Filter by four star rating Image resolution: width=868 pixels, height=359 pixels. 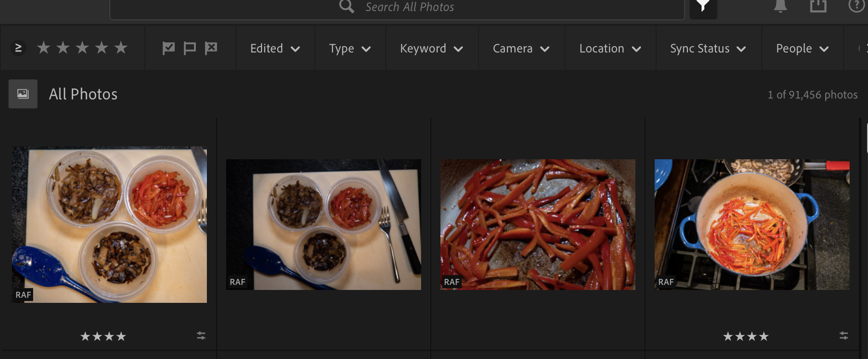pyautogui.click(x=102, y=48)
